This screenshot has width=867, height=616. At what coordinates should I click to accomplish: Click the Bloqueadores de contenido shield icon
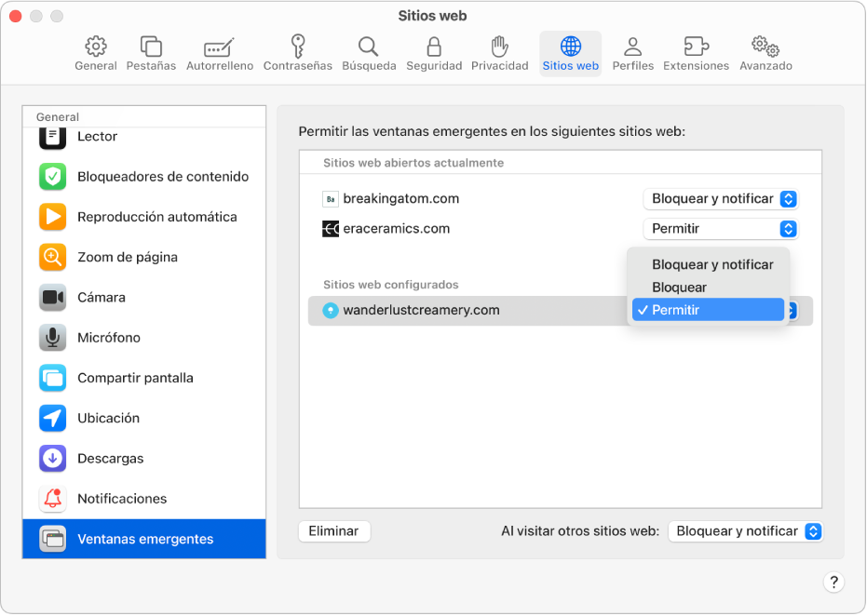click(x=52, y=177)
